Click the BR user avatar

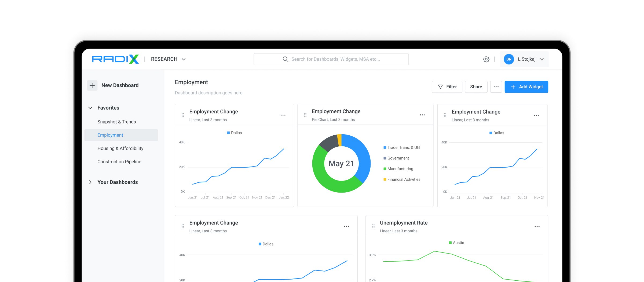tap(509, 59)
